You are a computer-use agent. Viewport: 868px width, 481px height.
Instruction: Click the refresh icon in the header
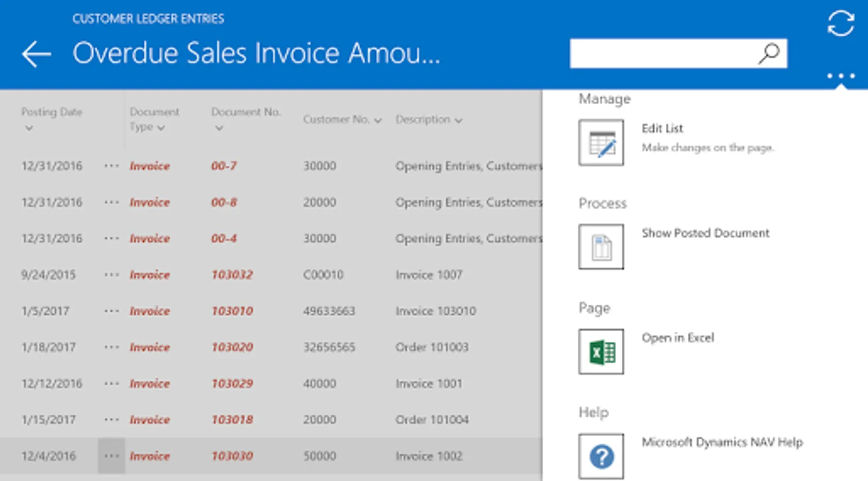click(x=840, y=23)
